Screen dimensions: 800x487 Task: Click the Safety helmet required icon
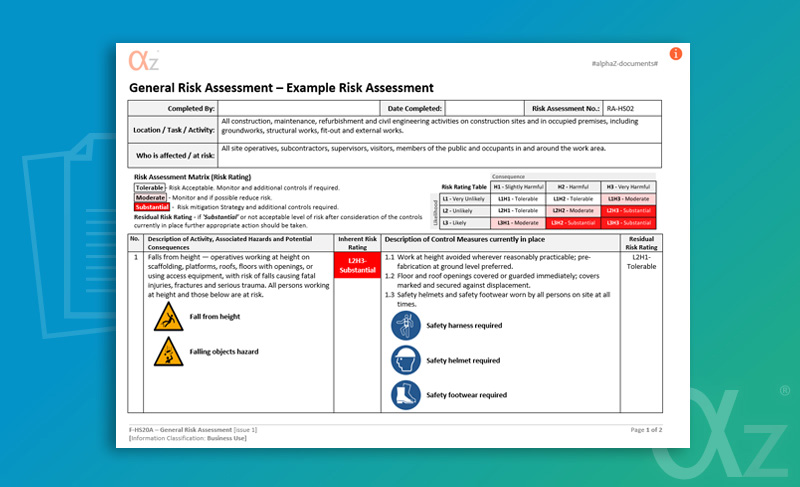click(x=405, y=360)
